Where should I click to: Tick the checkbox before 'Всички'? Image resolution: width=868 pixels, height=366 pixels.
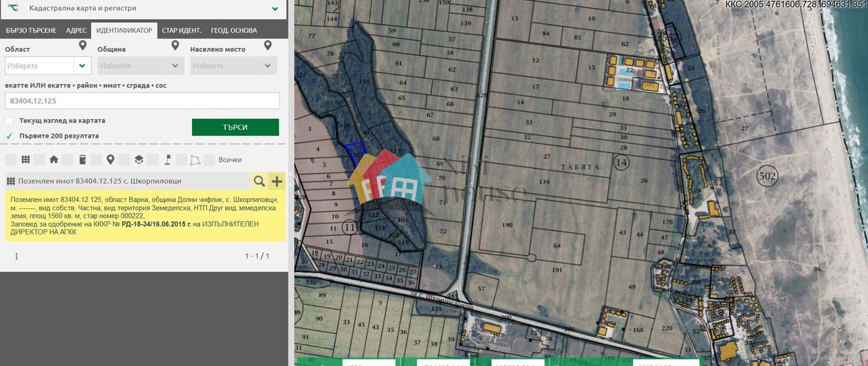tap(210, 160)
